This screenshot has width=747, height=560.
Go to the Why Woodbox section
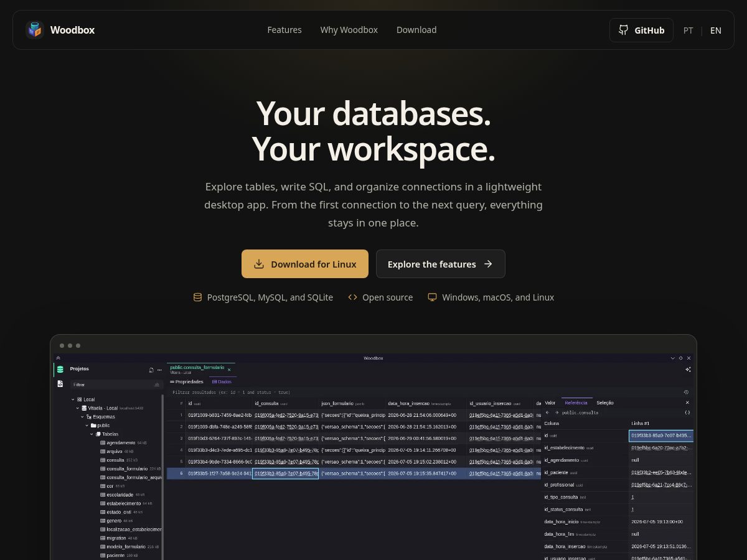[x=349, y=30]
